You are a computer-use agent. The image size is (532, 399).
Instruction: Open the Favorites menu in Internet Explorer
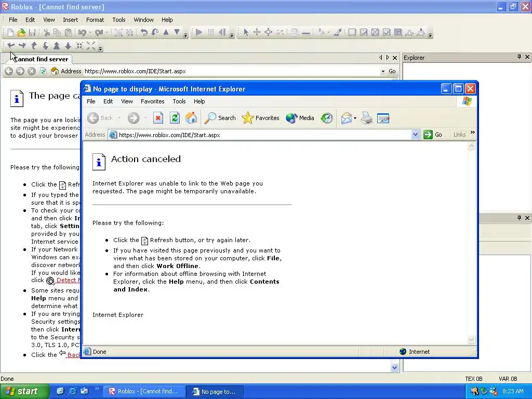(x=152, y=101)
